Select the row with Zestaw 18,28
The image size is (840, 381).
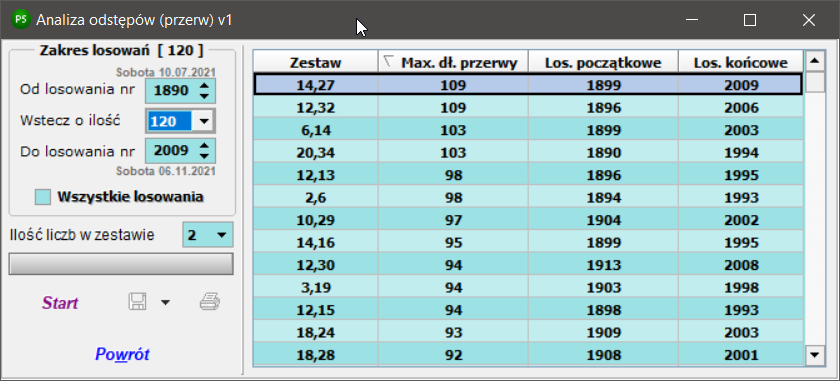pyautogui.click(x=528, y=355)
